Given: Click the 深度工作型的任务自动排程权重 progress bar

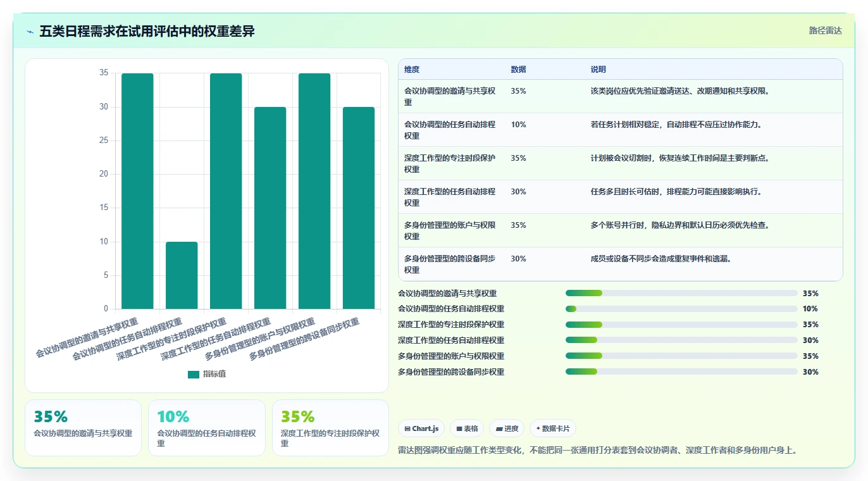Looking at the screenshot, I should [x=681, y=340].
